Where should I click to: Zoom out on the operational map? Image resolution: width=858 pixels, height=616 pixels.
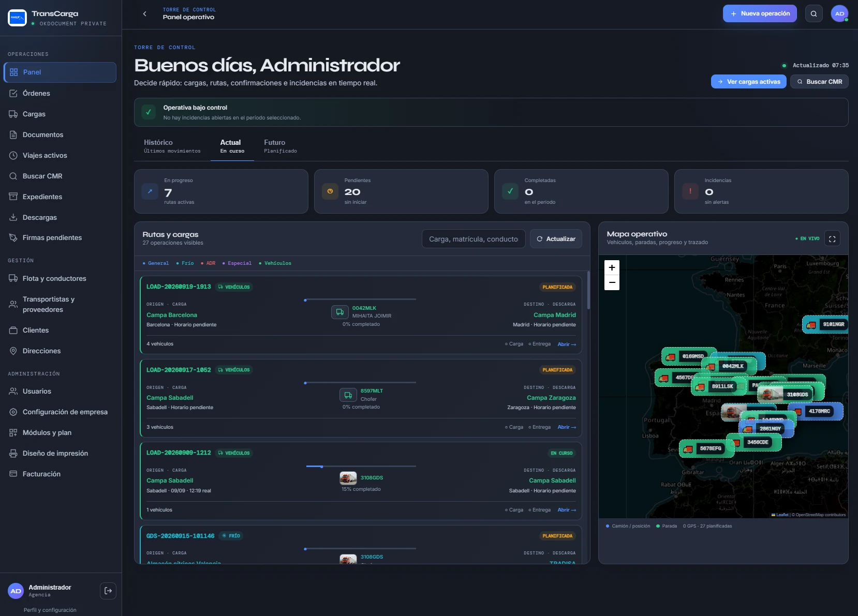612,282
